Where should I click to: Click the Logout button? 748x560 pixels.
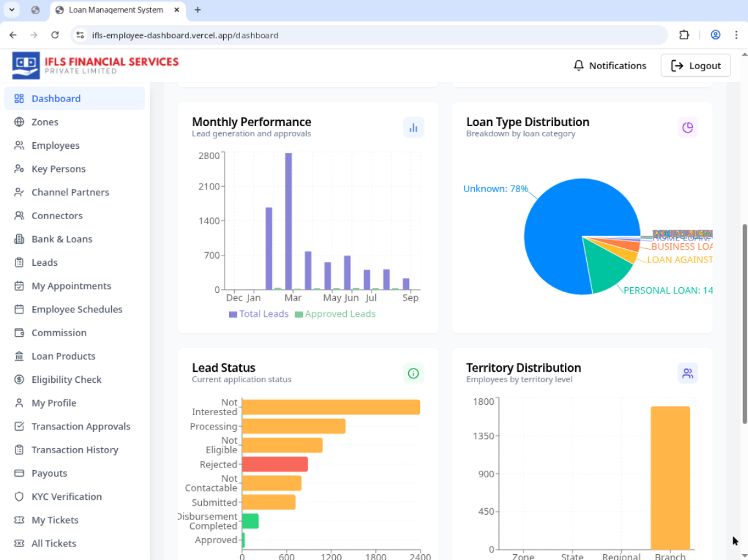696,65
